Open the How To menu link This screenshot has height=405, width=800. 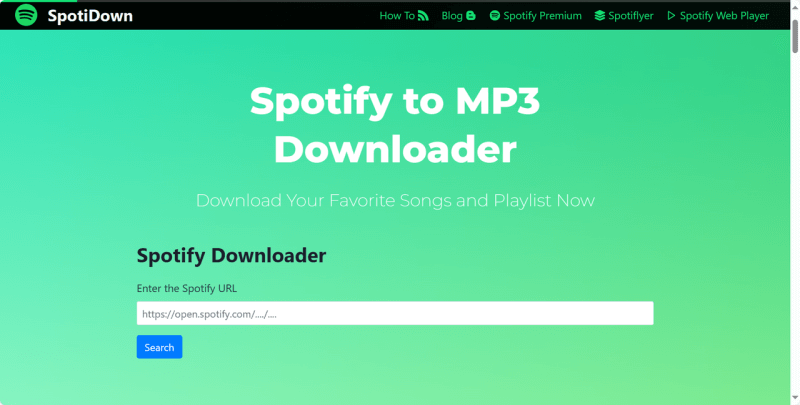[404, 16]
